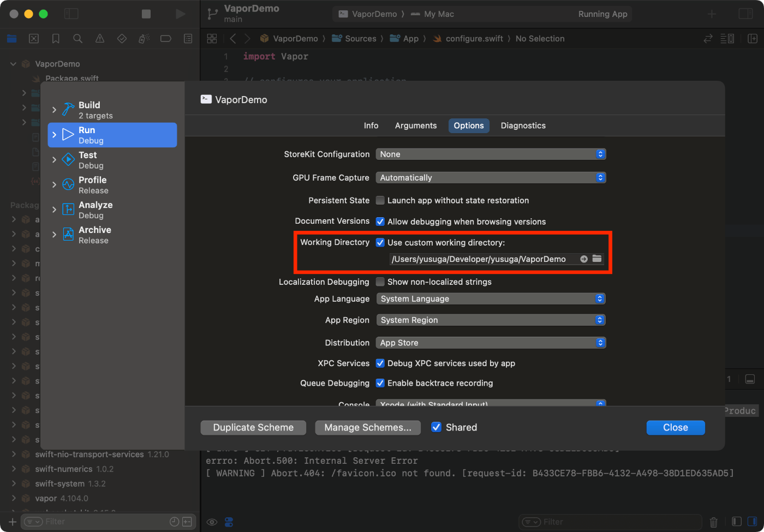Stop the running app
This screenshot has width=764, height=532.
pyautogui.click(x=146, y=14)
